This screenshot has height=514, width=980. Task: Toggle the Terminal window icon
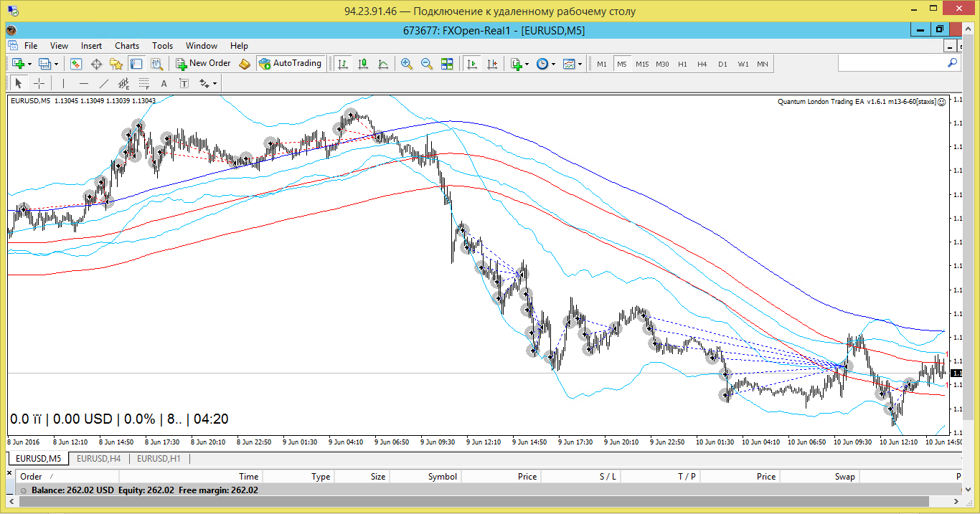pos(136,64)
